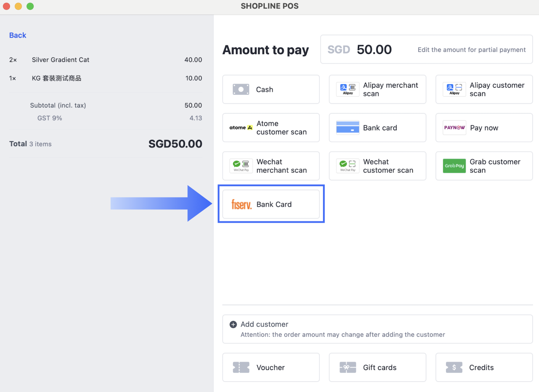Screen dimensions: 539x392
Task: Select the Gift cards icon
Action: click(x=347, y=367)
